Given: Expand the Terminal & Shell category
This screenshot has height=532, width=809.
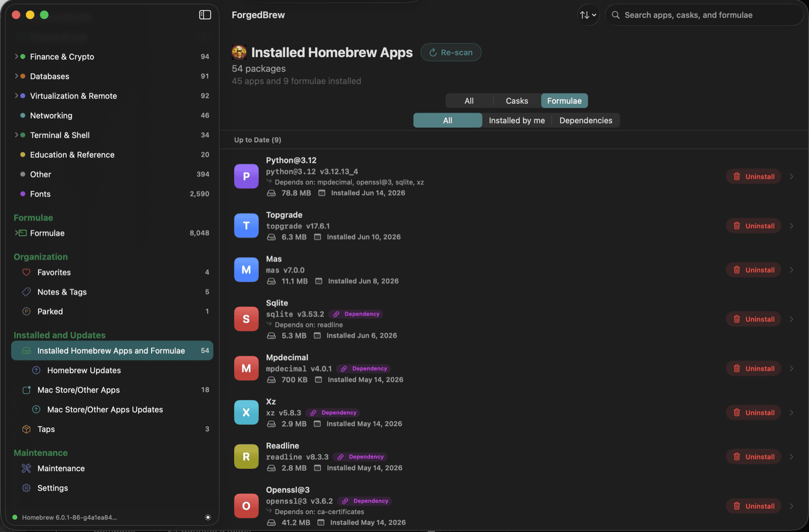Looking at the screenshot, I should [x=16, y=135].
